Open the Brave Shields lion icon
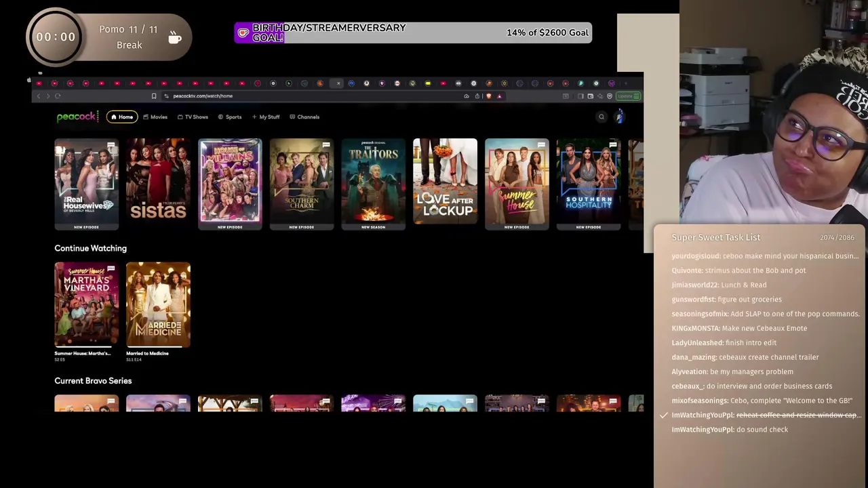 (x=489, y=96)
